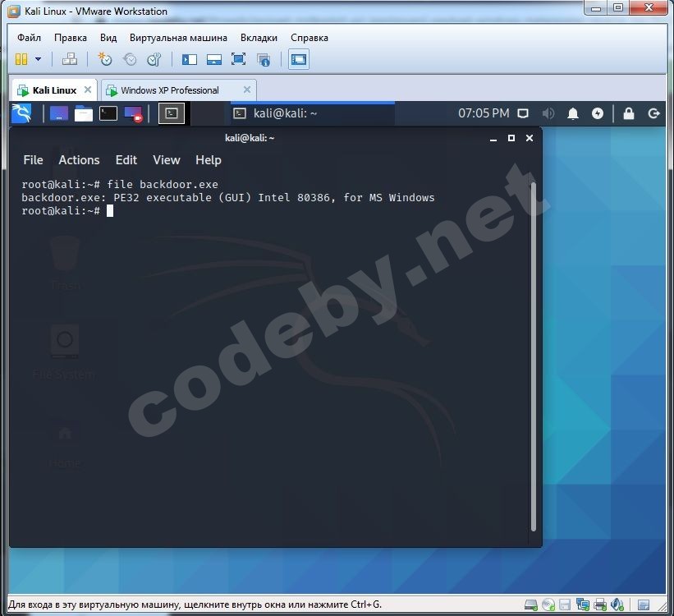Click the send Ctrl+Alt+Del toolbar icon
674x616 pixels.
(70, 59)
